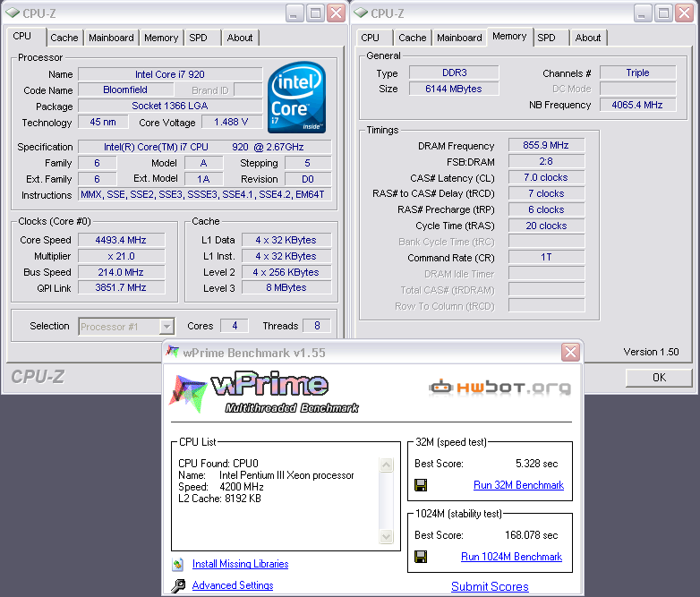This screenshot has width=700, height=597.
Task: Click the floppy save icon for 32M score
Action: point(421,485)
